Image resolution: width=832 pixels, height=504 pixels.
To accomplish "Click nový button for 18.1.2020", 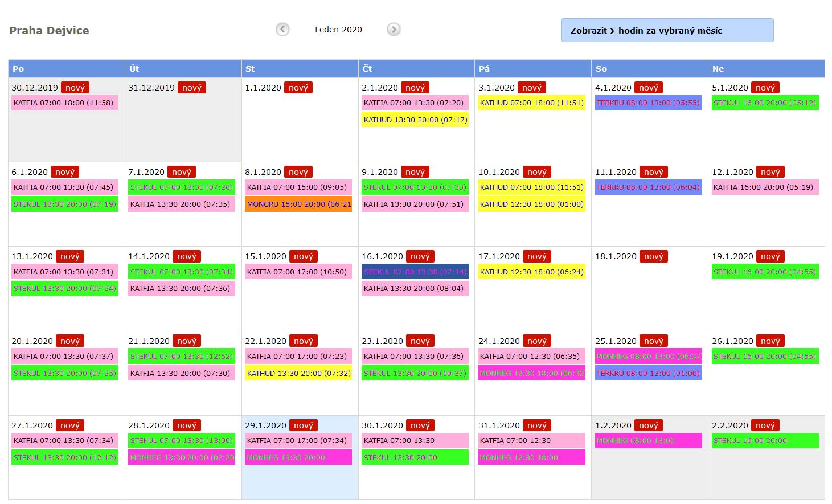I will tap(653, 256).
